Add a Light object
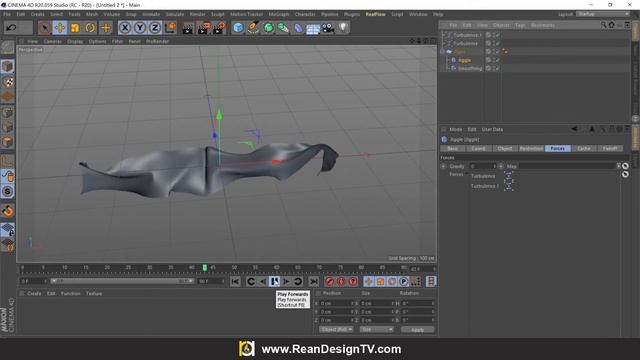Image resolution: width=640 pixels, height=360 pixels. click(x=343, y=28)
